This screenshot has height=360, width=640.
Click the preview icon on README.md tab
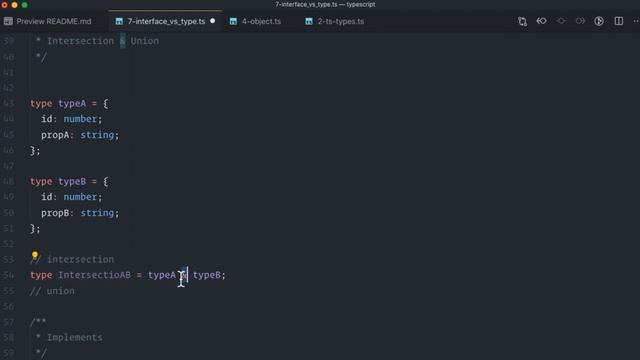(x=8, y=21)
